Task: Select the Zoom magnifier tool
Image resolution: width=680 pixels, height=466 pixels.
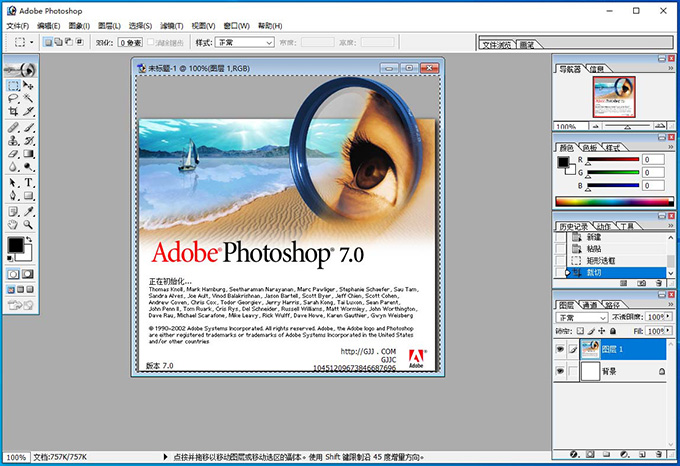Action: 29,225
